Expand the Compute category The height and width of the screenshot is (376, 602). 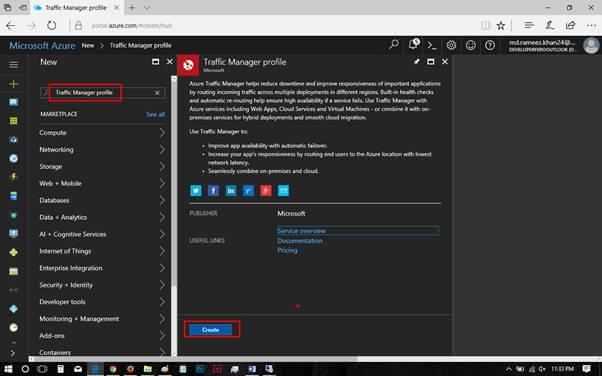click(102, 133)
